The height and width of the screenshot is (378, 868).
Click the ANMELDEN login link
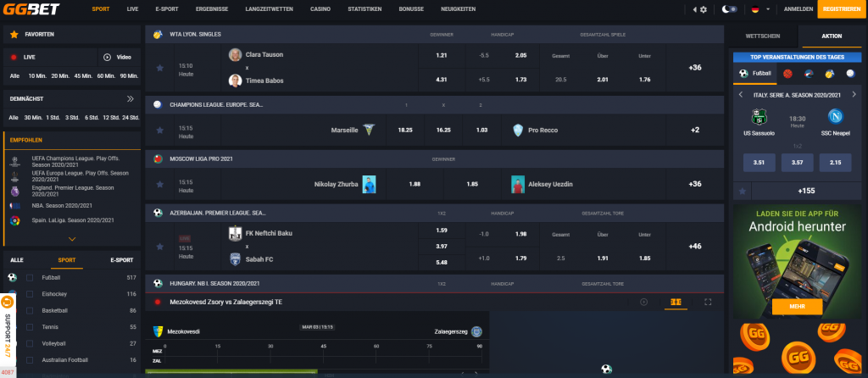[x=798, y=9]
